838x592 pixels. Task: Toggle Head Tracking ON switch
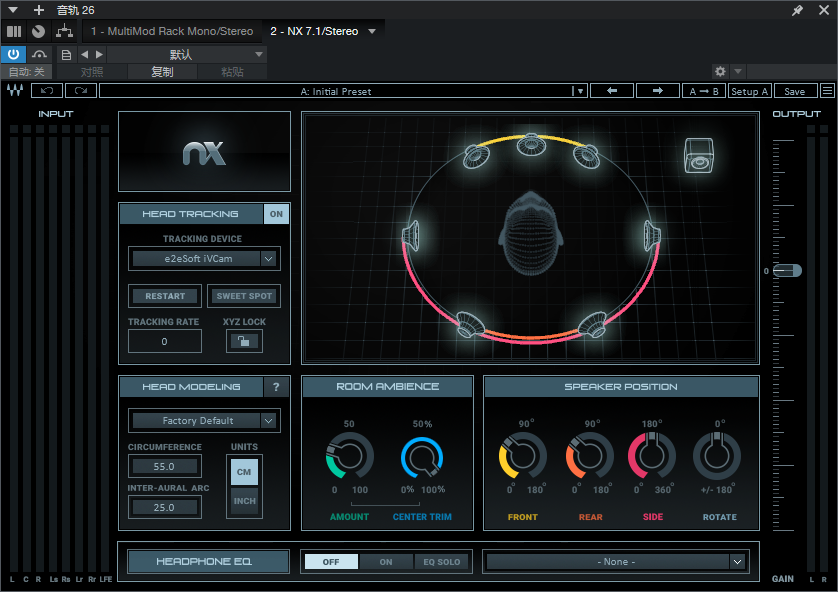pos(276,214)
